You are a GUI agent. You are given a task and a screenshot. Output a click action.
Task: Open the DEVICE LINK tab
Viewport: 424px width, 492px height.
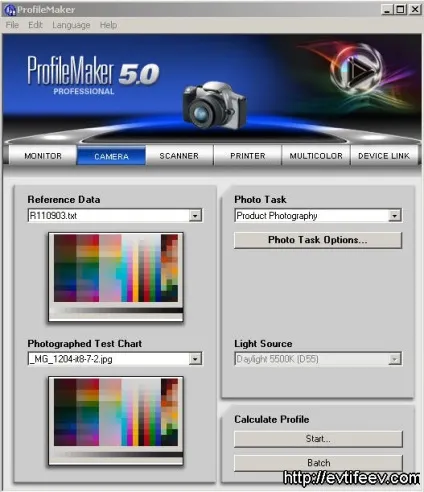(x=384, y=155)
